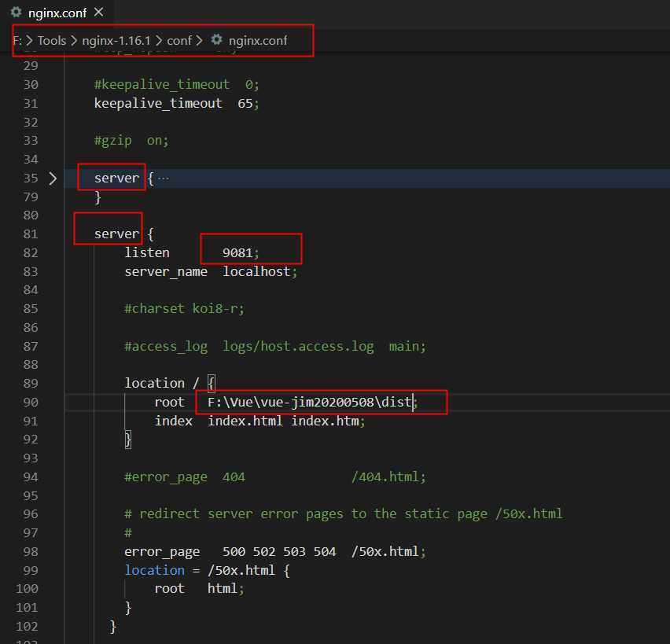Expand the folded server block at line 35
The height and width of the screenshot is (644, 670).
[x=53, y=178]
